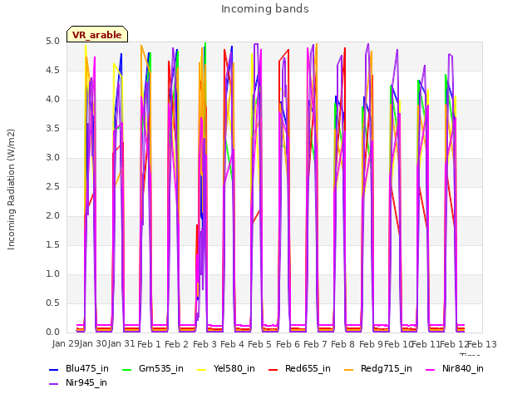Click the blue Blu475_in legend swatch
This screenshot has height=399, width=532.
click(x=53, y=369)
